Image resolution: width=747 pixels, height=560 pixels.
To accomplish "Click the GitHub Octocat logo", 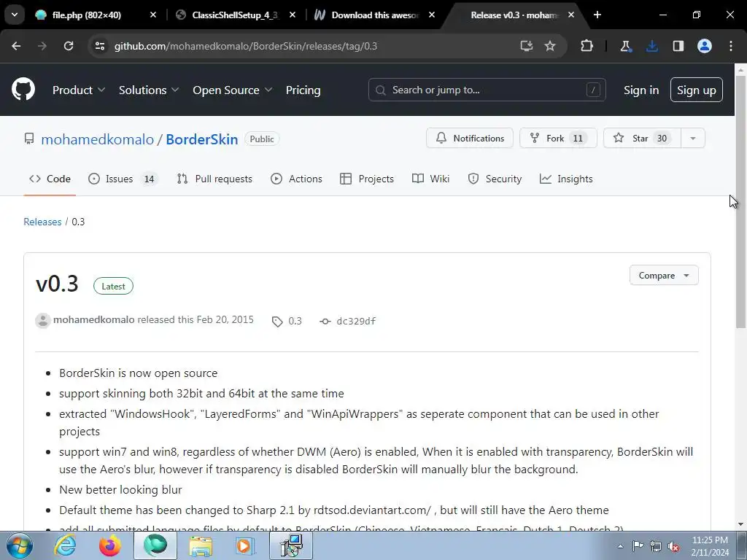I will (x=23, y=90).
